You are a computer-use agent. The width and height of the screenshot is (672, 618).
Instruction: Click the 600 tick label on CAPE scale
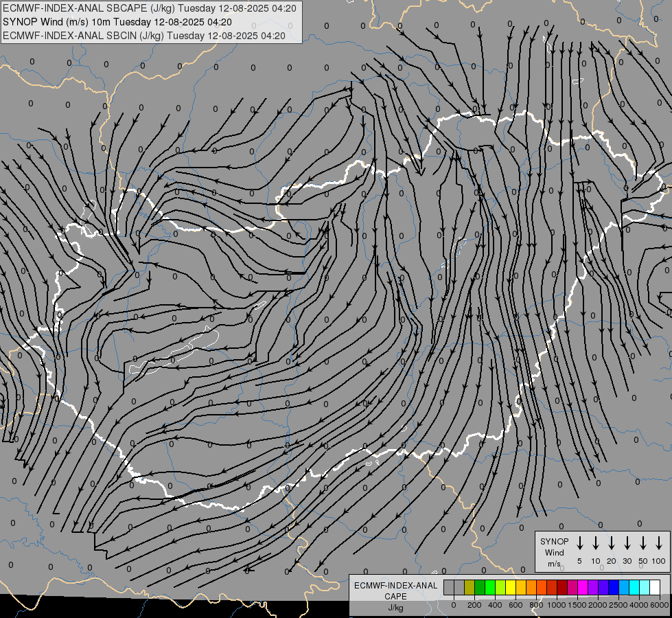pyautogui.click(x=515, y=605)
